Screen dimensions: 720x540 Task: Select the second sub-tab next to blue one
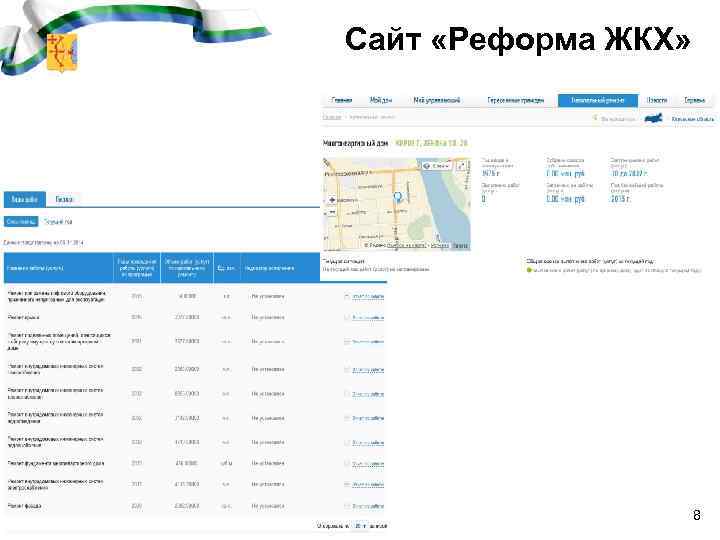pos(58,222)
